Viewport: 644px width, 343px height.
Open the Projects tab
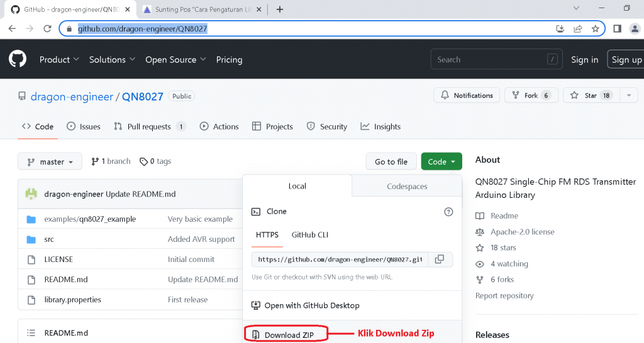(x=272, y=126)
